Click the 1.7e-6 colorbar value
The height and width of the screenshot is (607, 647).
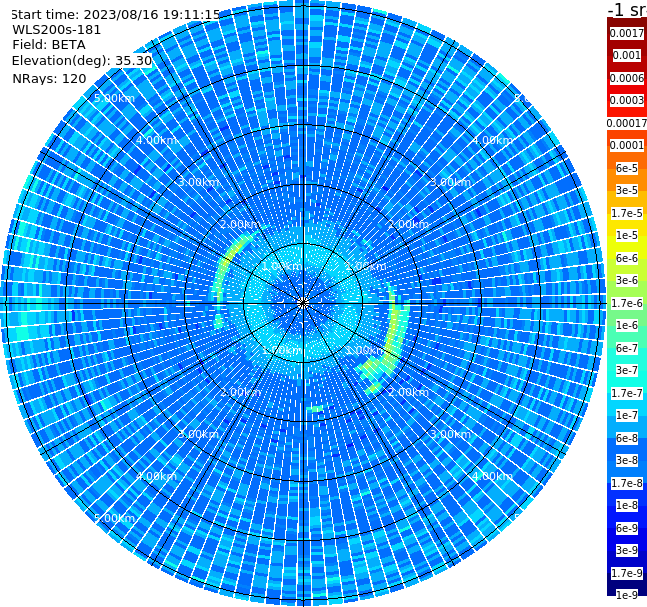pyautogui.click(x=627, y=303)
